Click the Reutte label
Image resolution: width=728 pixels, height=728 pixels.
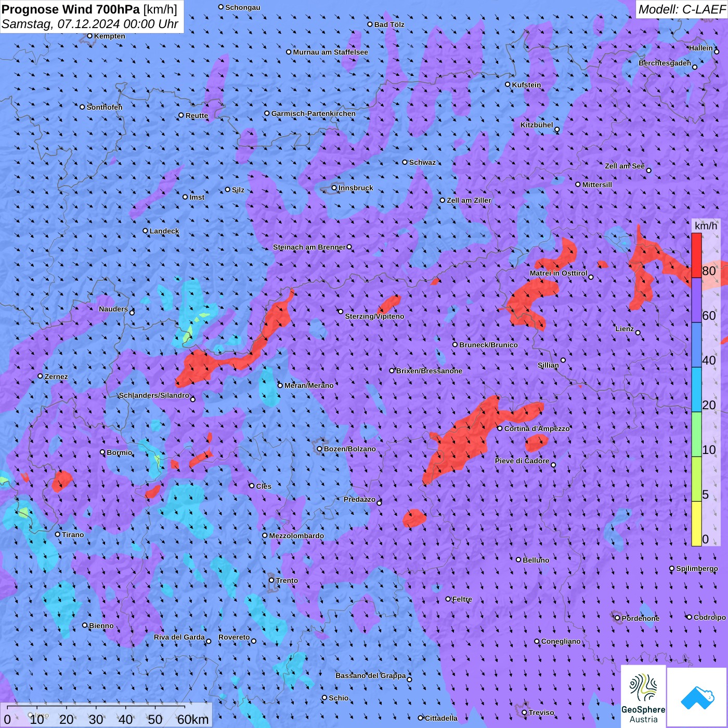pyautogui.click(x=197, y=115)
